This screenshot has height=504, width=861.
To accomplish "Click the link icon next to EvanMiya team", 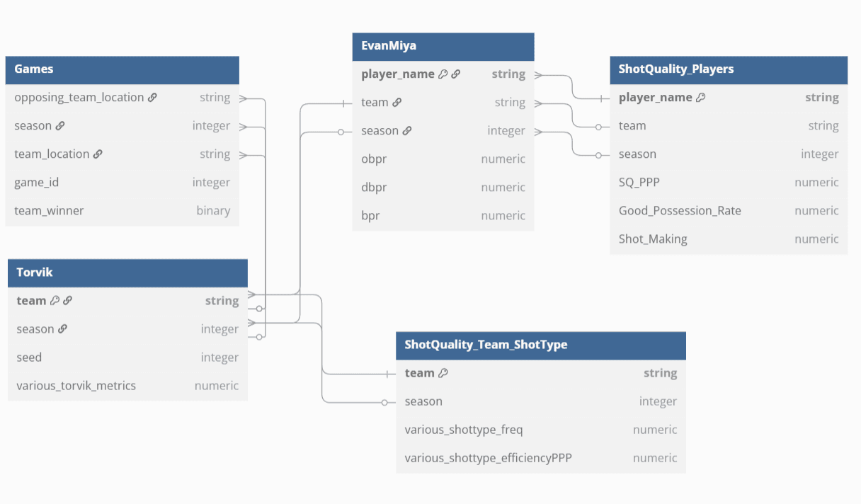I will click(x=397, y=103).
